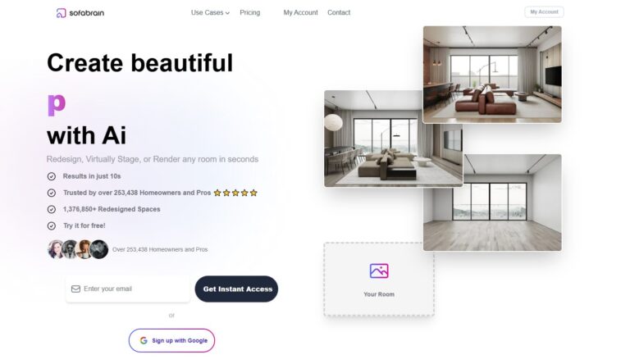Click the user avatars group
This screenshot has height=364, width=630.
(x=78, y=249)
